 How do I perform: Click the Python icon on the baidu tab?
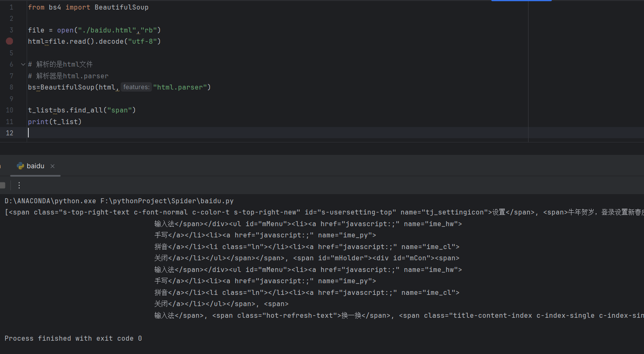tap(20, 166)
